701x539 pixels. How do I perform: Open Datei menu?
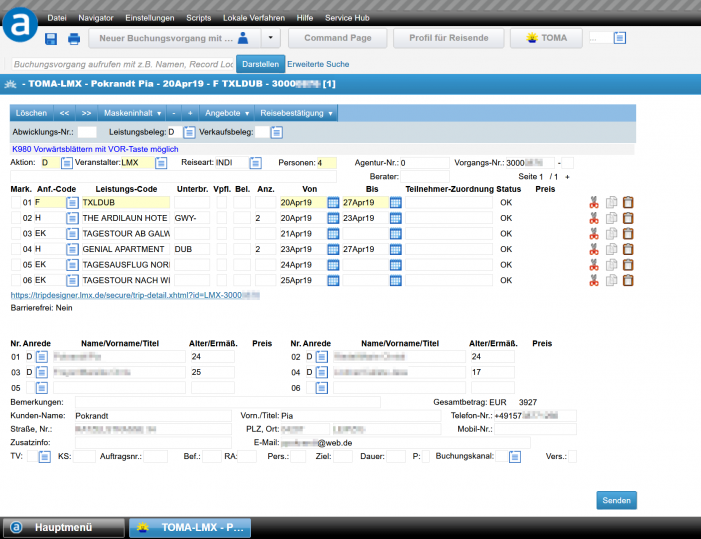(x=57, y=18)
